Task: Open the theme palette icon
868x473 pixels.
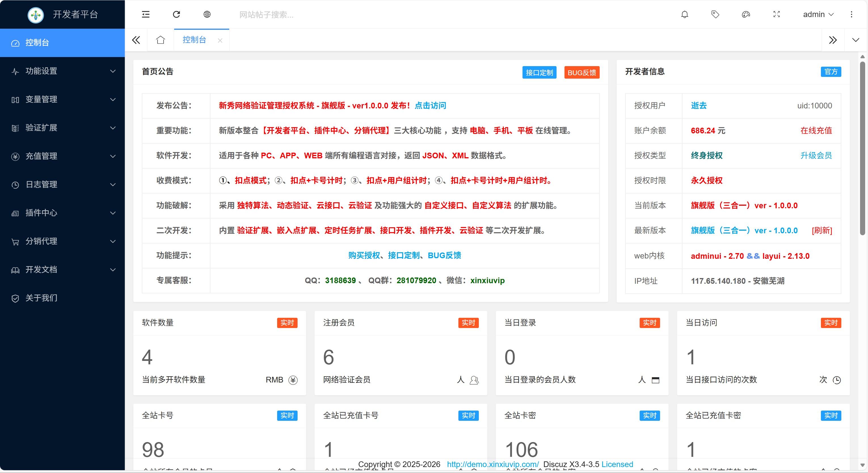Action: point(746,14)
